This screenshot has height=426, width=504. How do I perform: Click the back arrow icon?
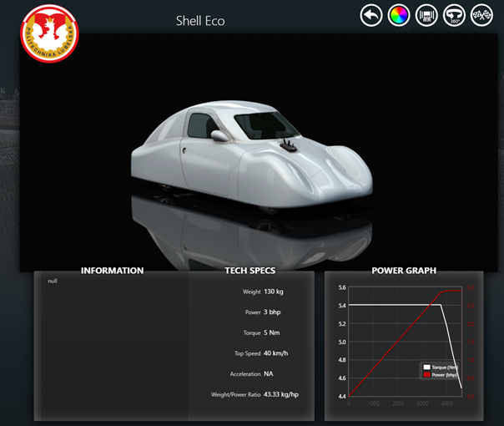[371, 15]
